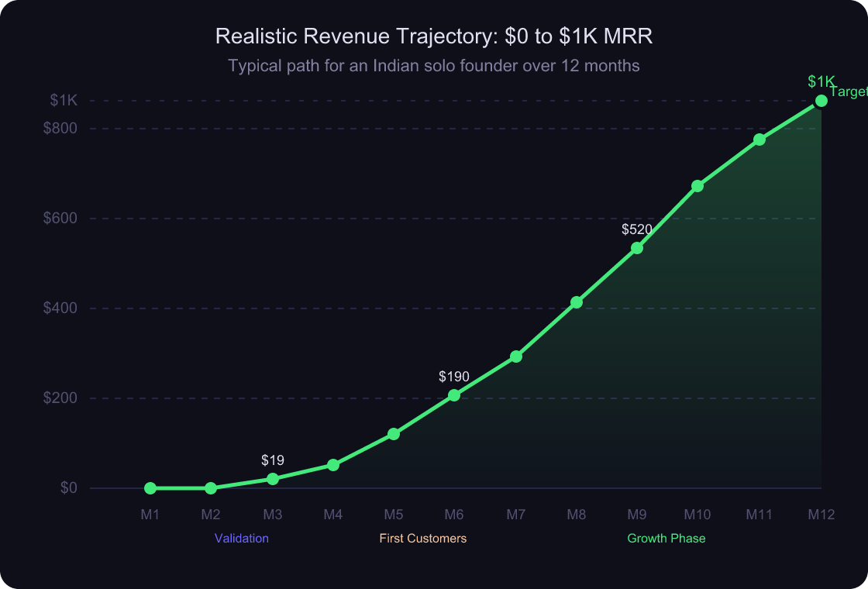Select the $19 annotation above M3
The image size is (868, 589).
tap(273, 458)
